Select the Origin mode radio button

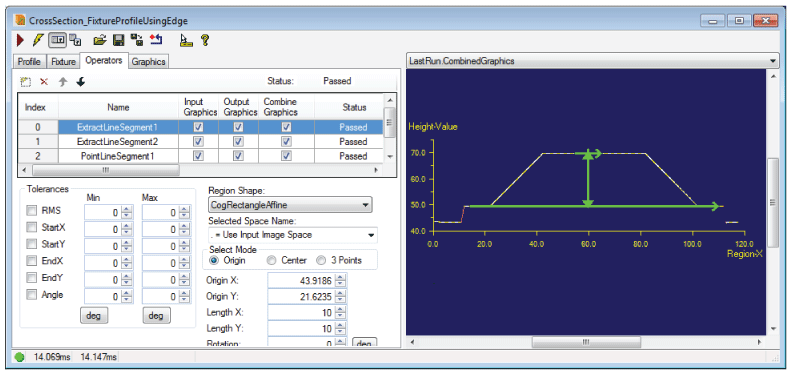[214, 260]
